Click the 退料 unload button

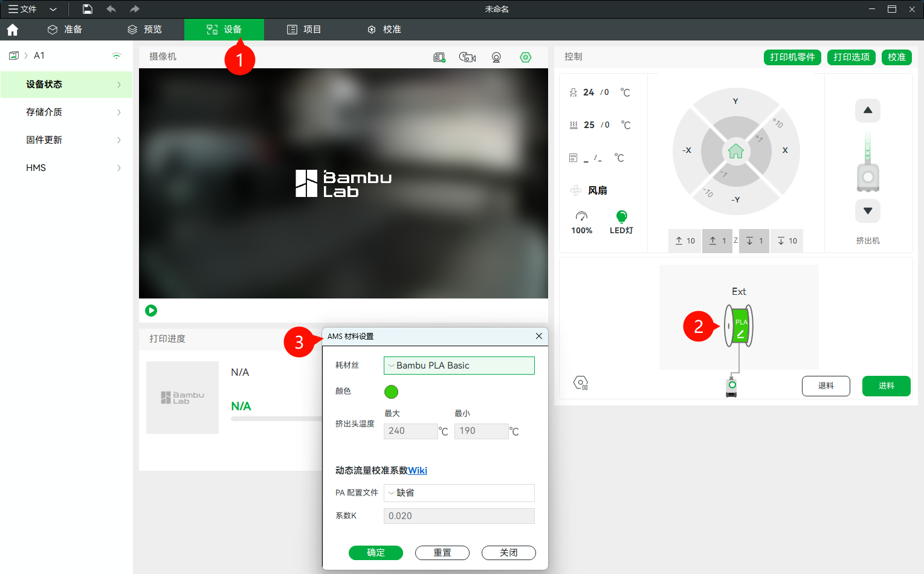826,386
